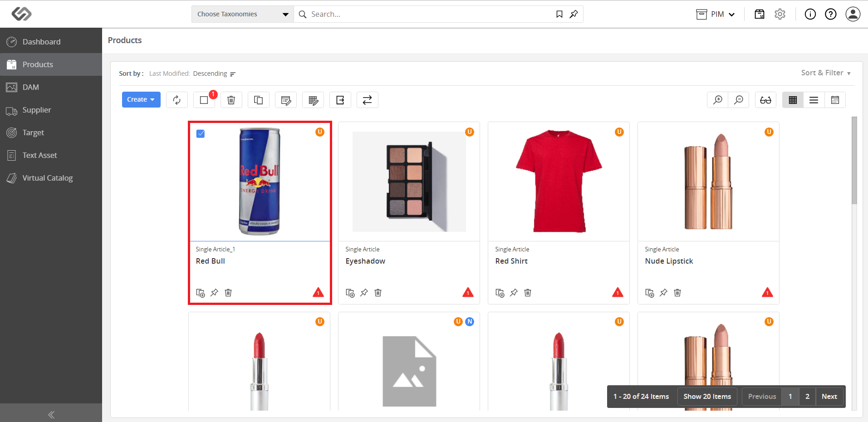Screen dimensions: 868x422
Task: Open Supplier in sidebar
Action: 51,110
